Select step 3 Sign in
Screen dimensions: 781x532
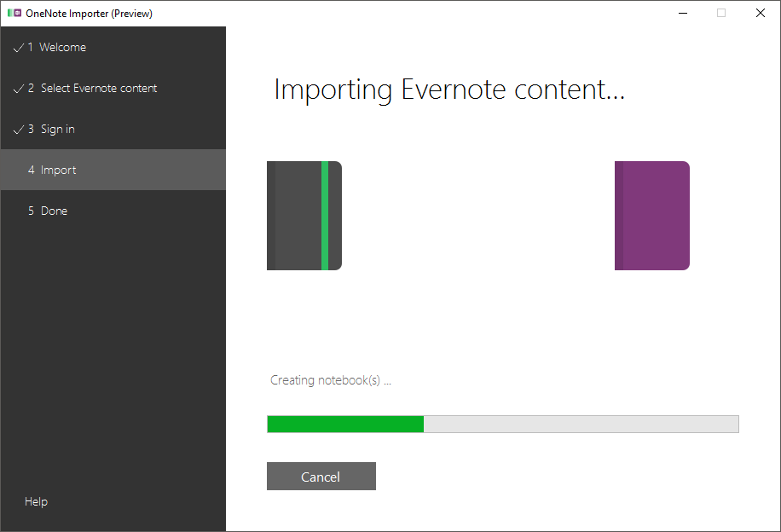(x=113, y=129)
